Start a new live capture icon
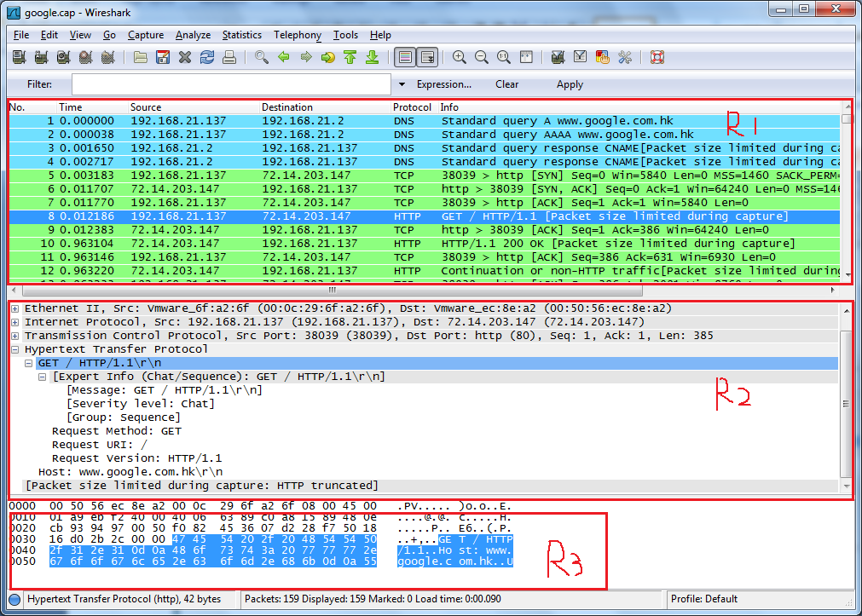 click(x=63, y=57)
